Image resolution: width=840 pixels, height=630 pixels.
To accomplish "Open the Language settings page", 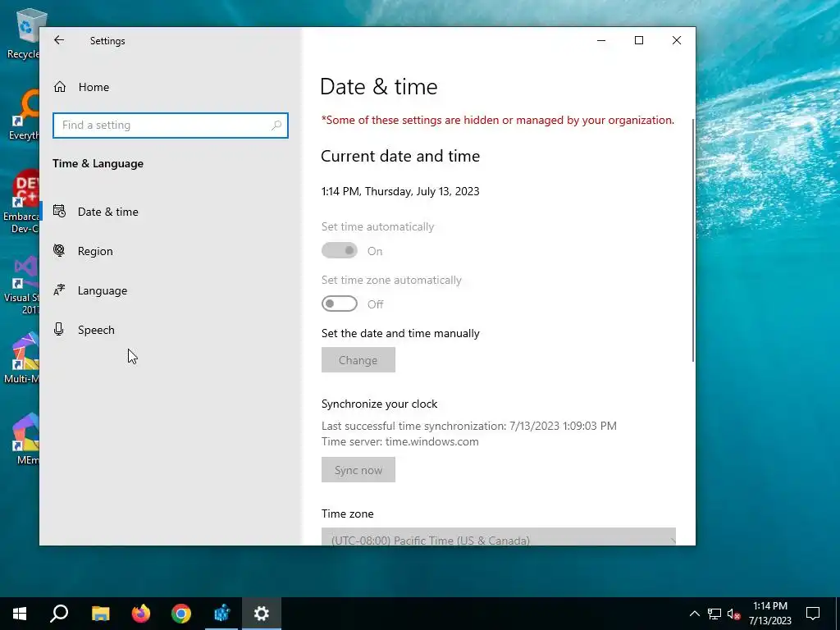I will [x=170, y=290].
